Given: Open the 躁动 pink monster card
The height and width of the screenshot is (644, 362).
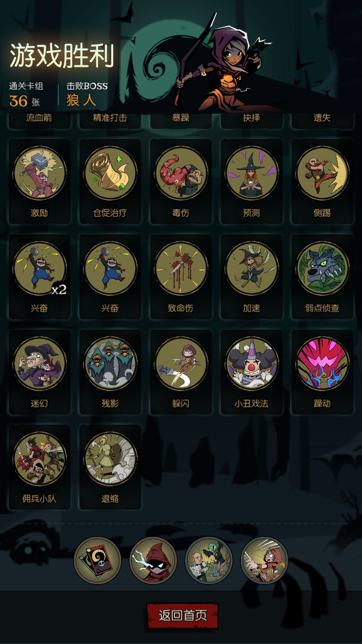Looking at the screenshot, I should 322,363.
